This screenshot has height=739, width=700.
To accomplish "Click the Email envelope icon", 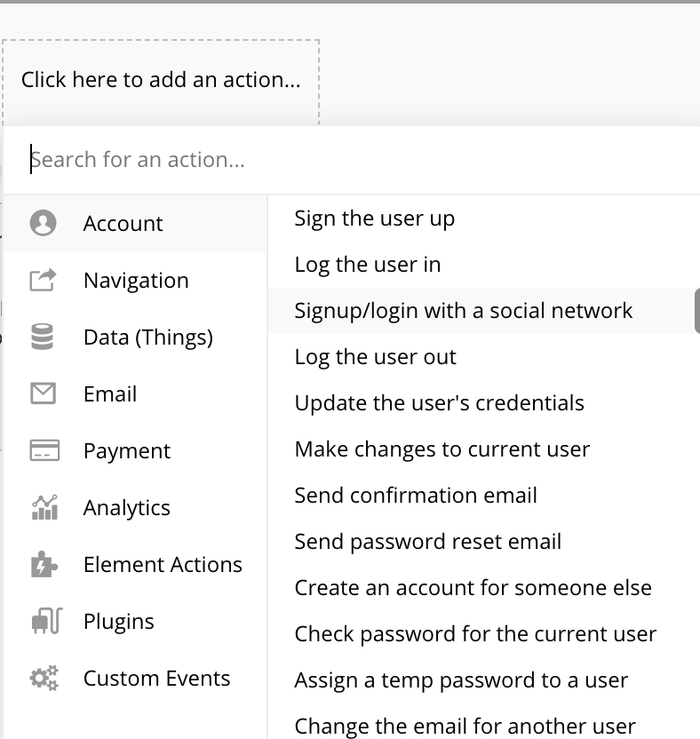I will click(x=43, y=393).
